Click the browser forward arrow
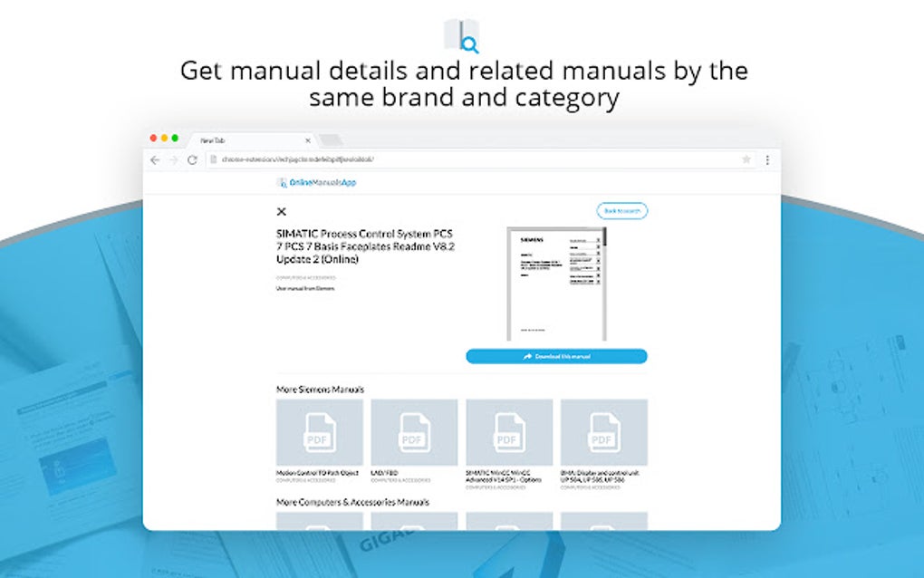The height and width of the screenshot is (578, 924). (x=174, y=159)
